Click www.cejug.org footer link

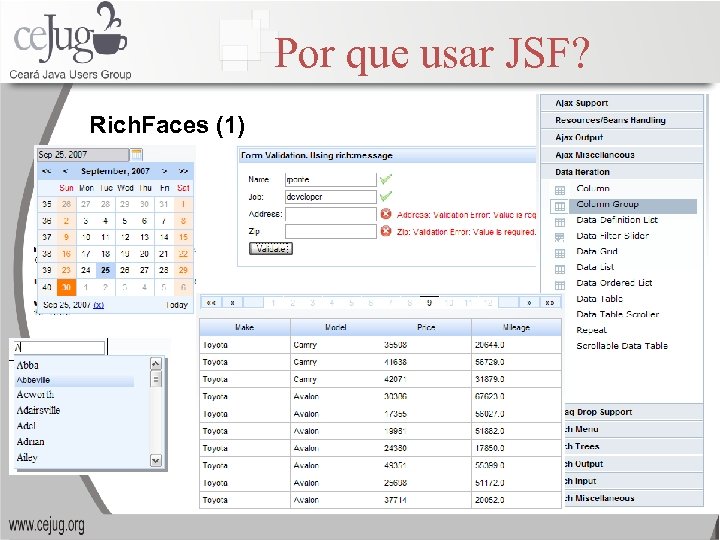coord(47,525)
